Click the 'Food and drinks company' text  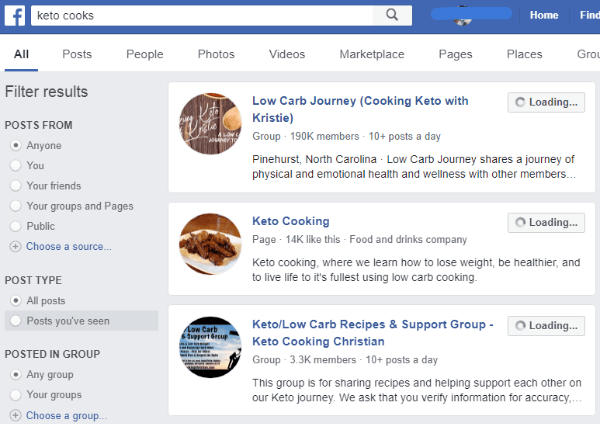coord(408,240)
